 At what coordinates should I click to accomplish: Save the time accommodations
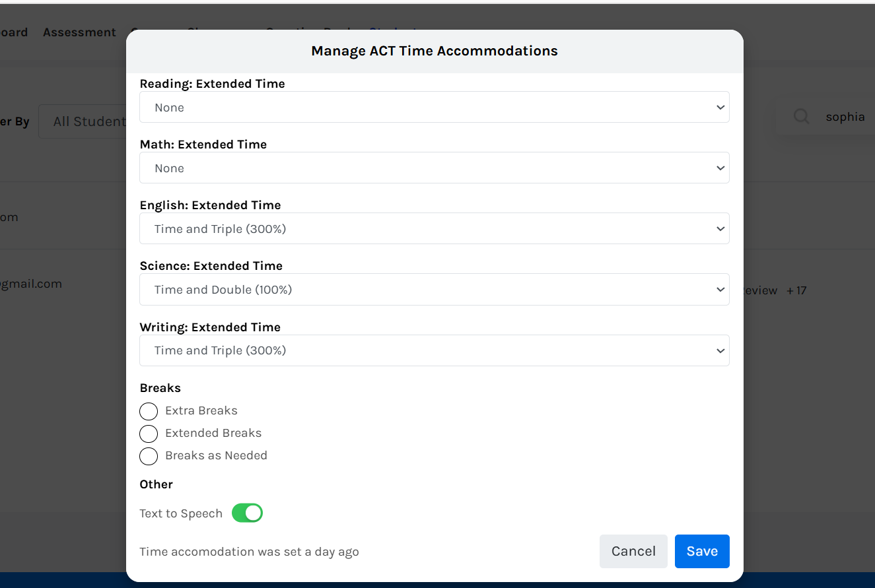click(x=701, y=551)
